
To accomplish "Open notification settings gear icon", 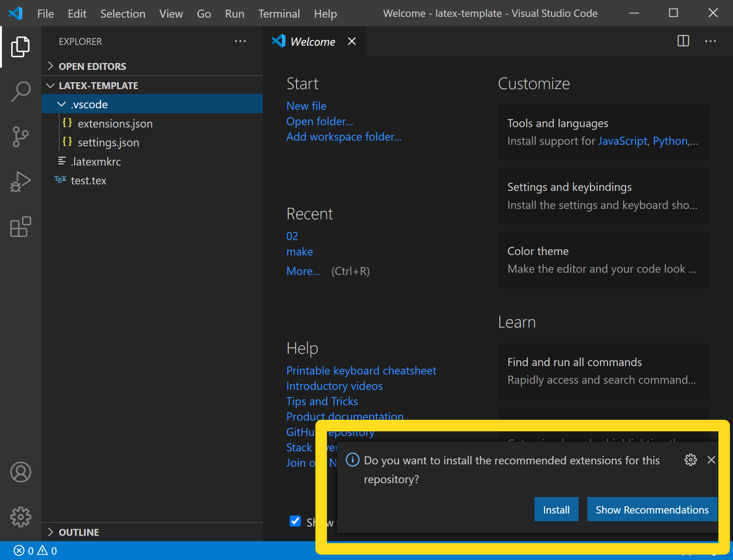I will [690, 460].
